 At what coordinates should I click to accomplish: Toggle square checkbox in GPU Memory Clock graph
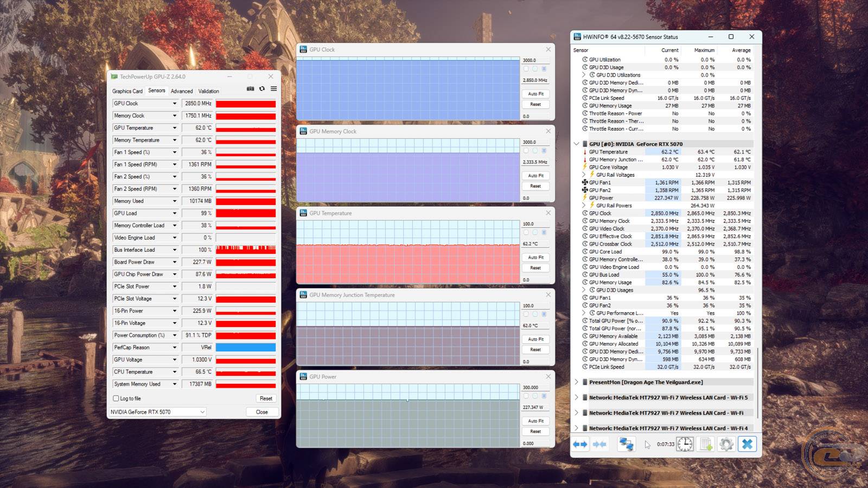[x=526, y=151]
